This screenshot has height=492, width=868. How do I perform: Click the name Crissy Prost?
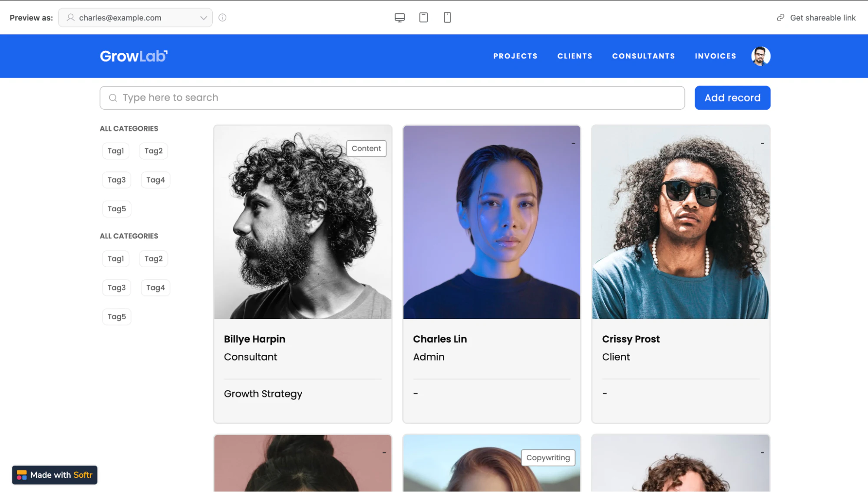[630, 339]
